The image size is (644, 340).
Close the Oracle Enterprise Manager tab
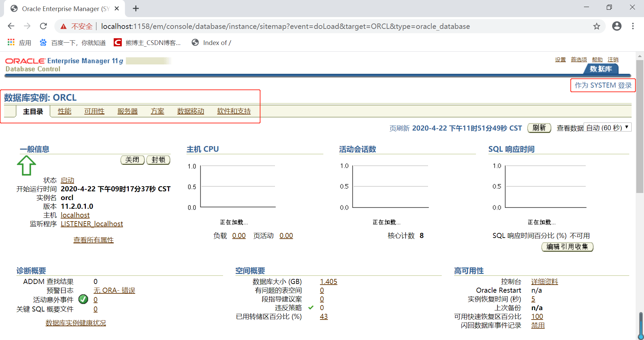point(117,8)
